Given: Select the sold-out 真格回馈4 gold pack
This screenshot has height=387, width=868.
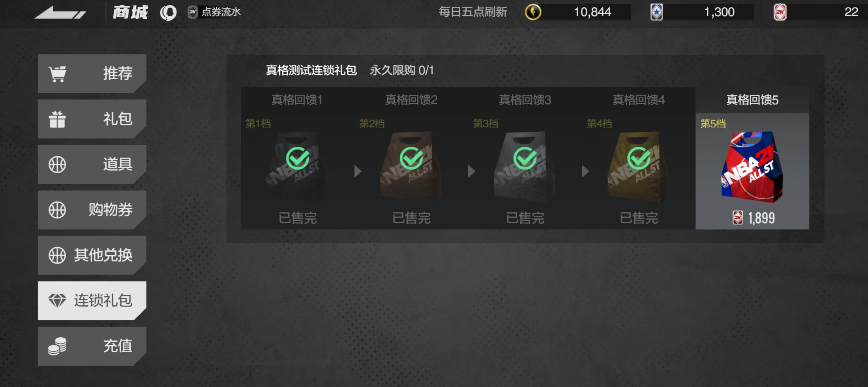Looking at the screenshot, I should click(639, 166).
